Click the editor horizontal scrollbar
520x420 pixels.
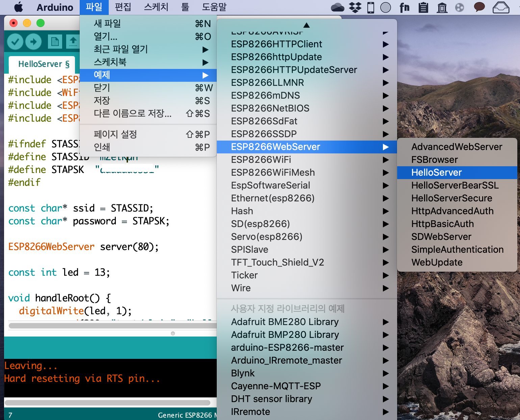click(x=112, y=326)
